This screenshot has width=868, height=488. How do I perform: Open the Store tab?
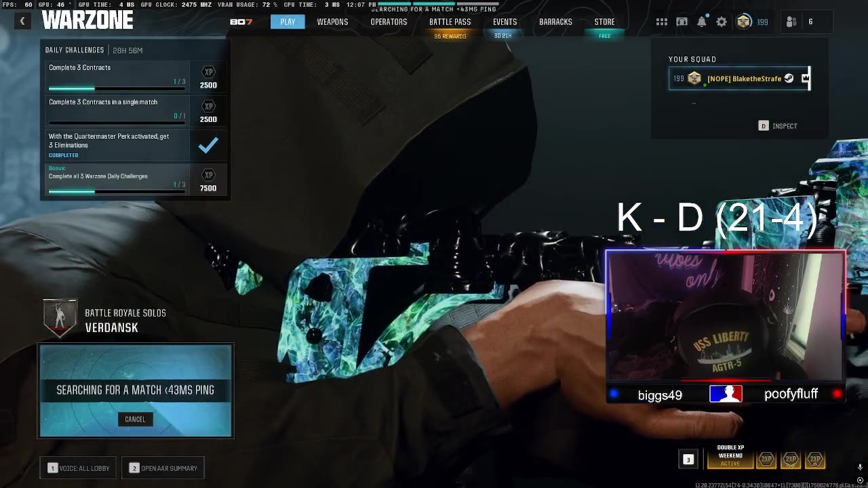(x=604, y=22)
